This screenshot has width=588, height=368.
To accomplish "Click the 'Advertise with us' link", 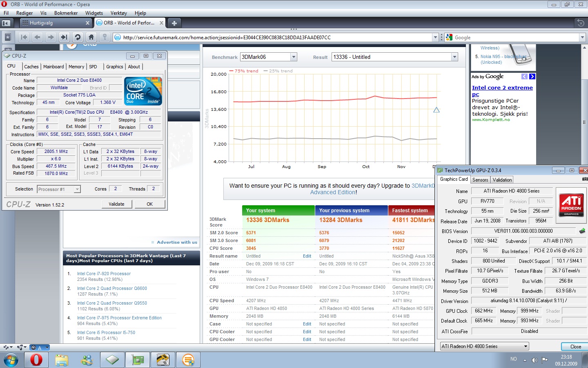I will tap(177, 242).
